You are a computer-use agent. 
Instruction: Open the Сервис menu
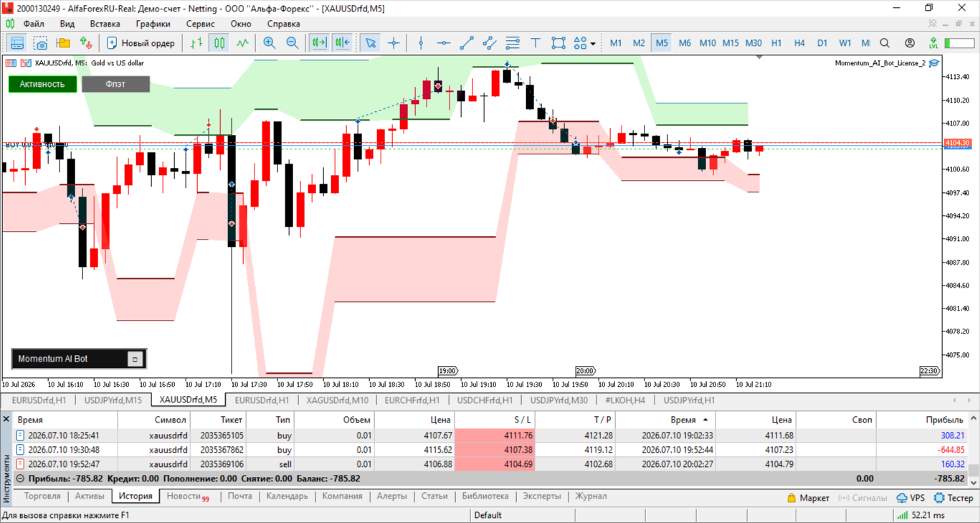(x=201, y=24)
